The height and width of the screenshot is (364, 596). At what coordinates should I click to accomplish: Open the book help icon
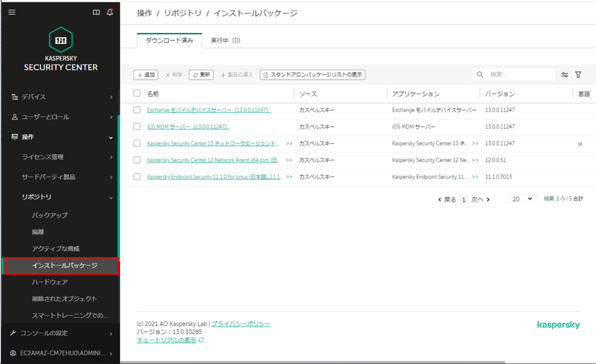96,12
